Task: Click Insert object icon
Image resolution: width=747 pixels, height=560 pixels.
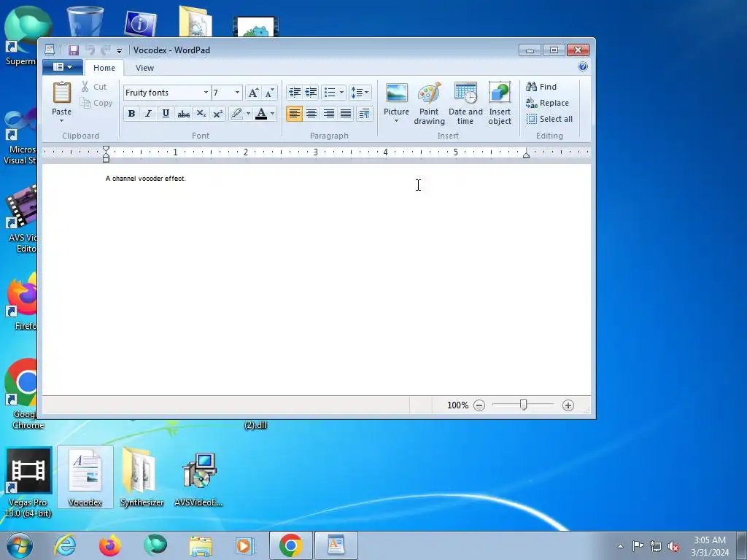Action: tap(500, 104)
